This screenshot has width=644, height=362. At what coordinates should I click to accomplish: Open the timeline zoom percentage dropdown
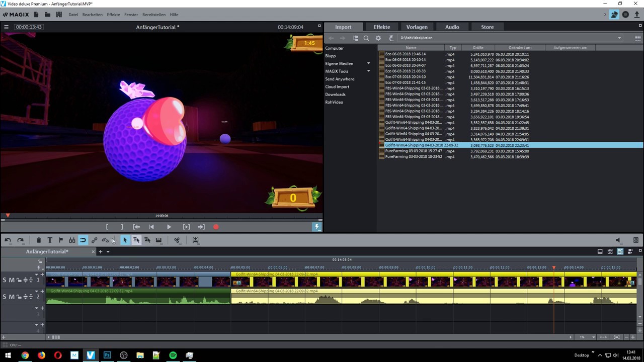(594, 337)
